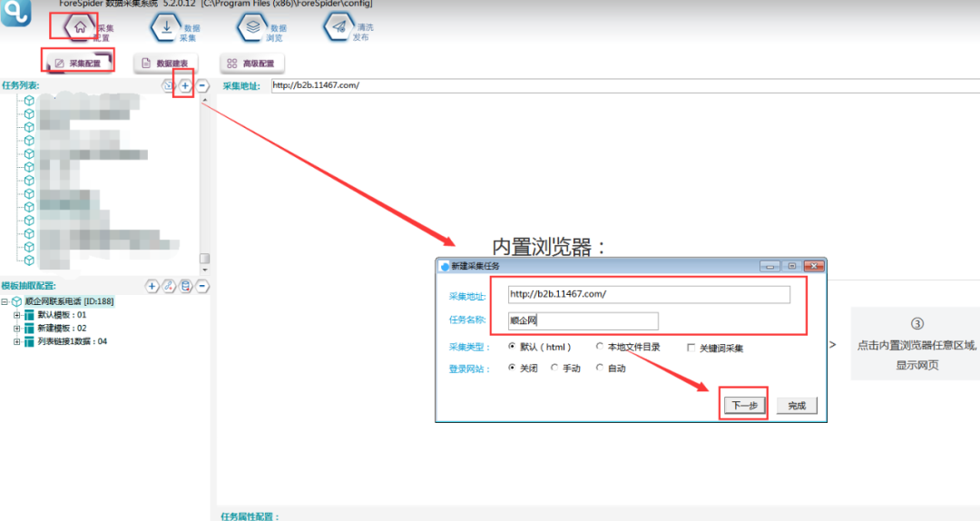Screen dimensions: 980x521
Task: Click the import task icon in 任务列表 header
Action: pyautogui.click(x=168, y=85)
